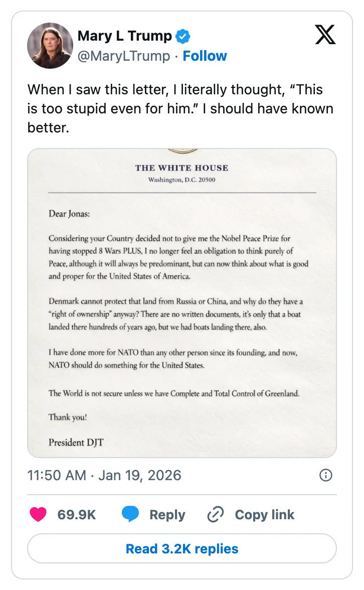Click the Reply label
Screen dimensions: 364x590
tap(167, 514)
